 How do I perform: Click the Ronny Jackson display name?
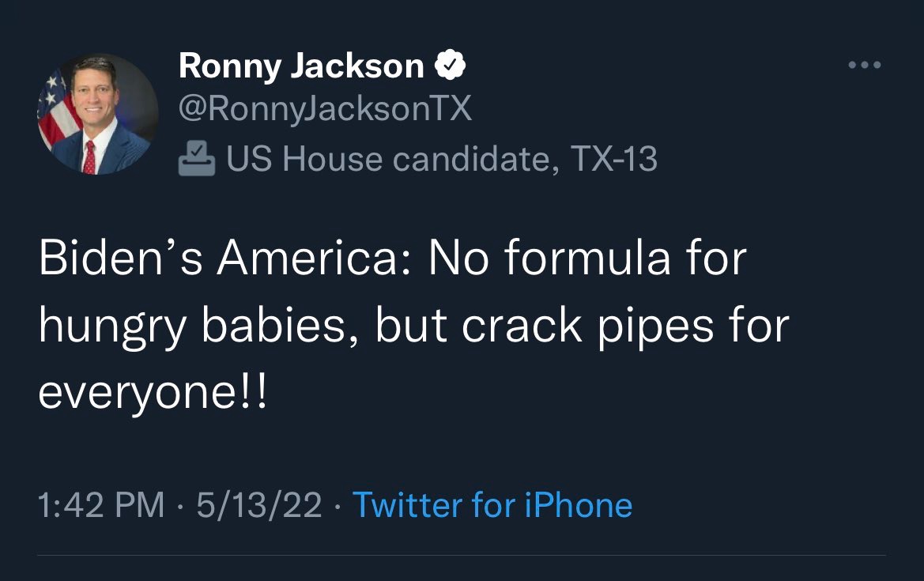click(x=301, y=66)
